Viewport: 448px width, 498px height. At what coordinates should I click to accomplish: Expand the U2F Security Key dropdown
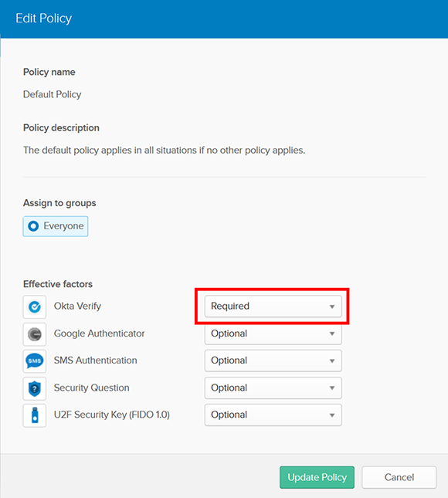coord(273,415)
